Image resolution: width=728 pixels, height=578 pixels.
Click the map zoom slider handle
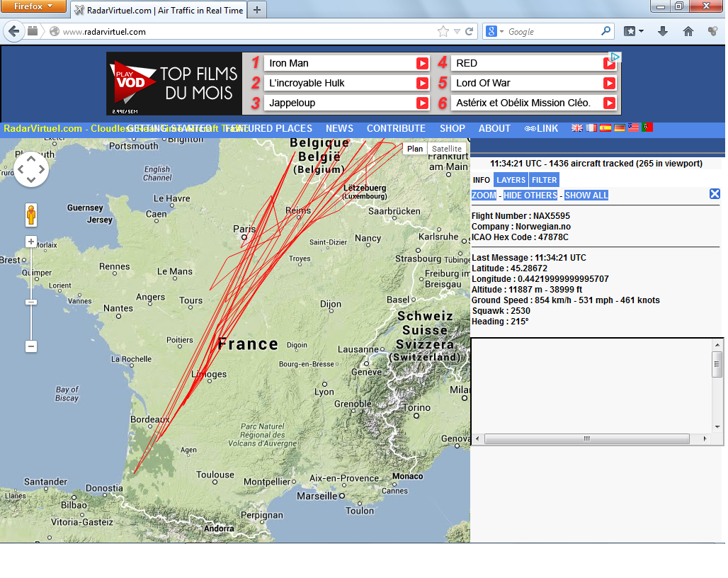31,302
